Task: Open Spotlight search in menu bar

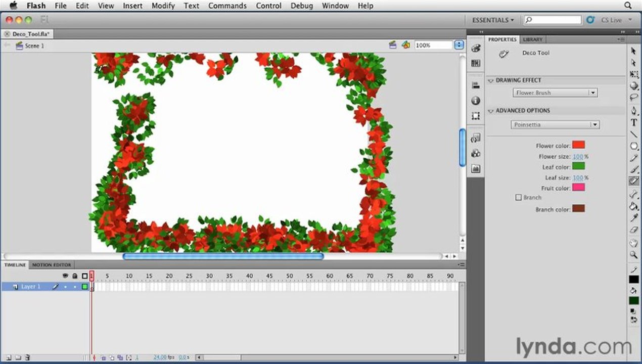Action: [628, 6]
